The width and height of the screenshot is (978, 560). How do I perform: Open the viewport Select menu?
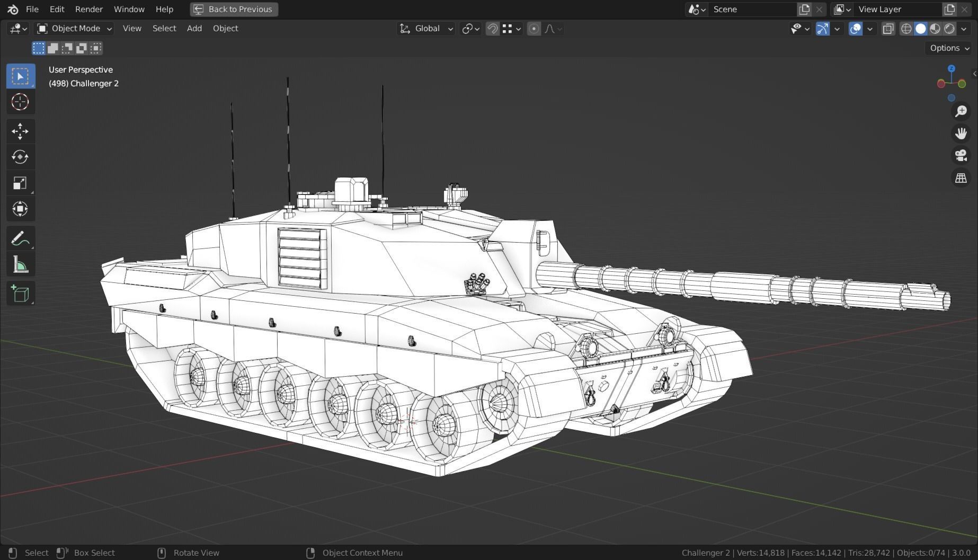tap(164, 29)
